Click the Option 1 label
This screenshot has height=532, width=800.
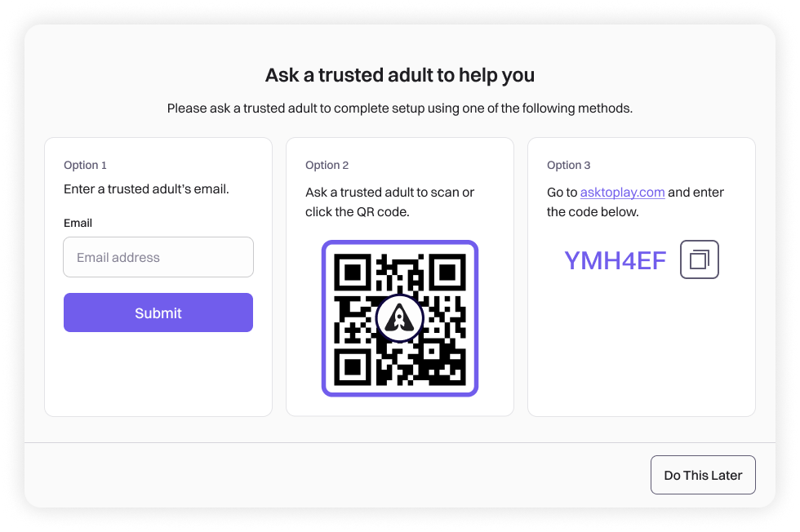[85, 166]
